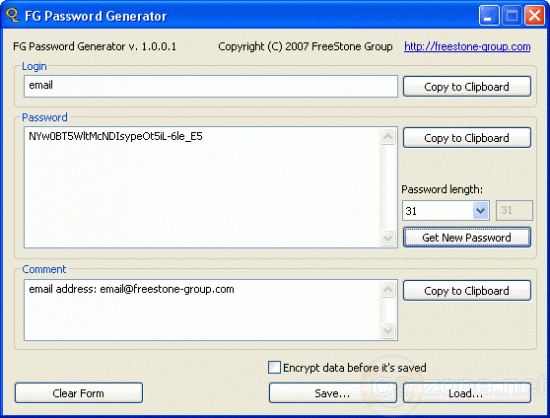Copy the Comment to clipboard
The image size is (550, 418).
tap(467, 290)
